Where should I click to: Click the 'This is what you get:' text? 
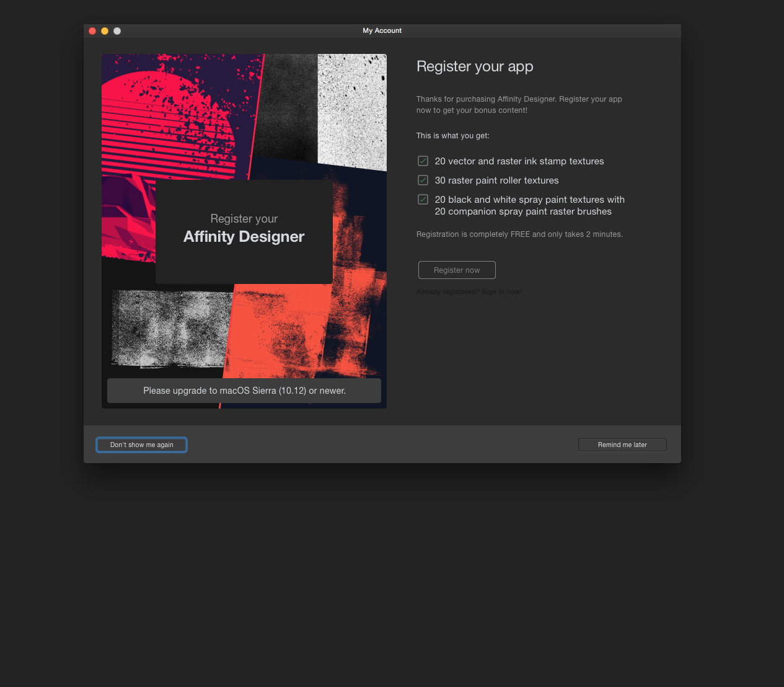pos(453,136)
